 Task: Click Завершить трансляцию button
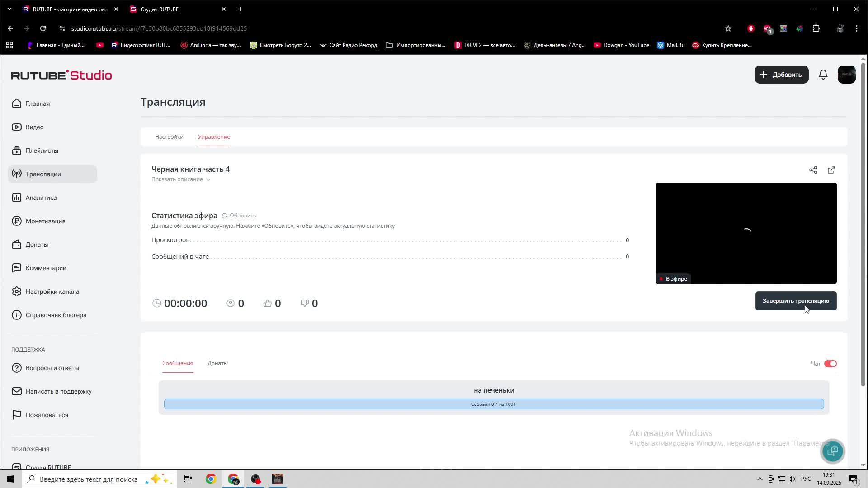coord(795,301)
